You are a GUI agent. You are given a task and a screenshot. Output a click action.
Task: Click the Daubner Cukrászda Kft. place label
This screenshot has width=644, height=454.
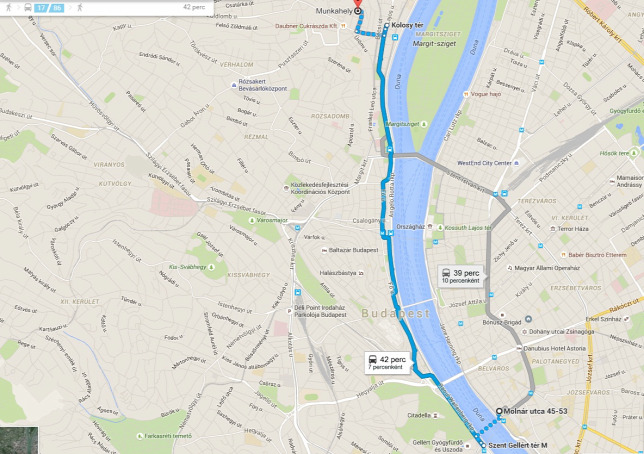coord(306,26)
